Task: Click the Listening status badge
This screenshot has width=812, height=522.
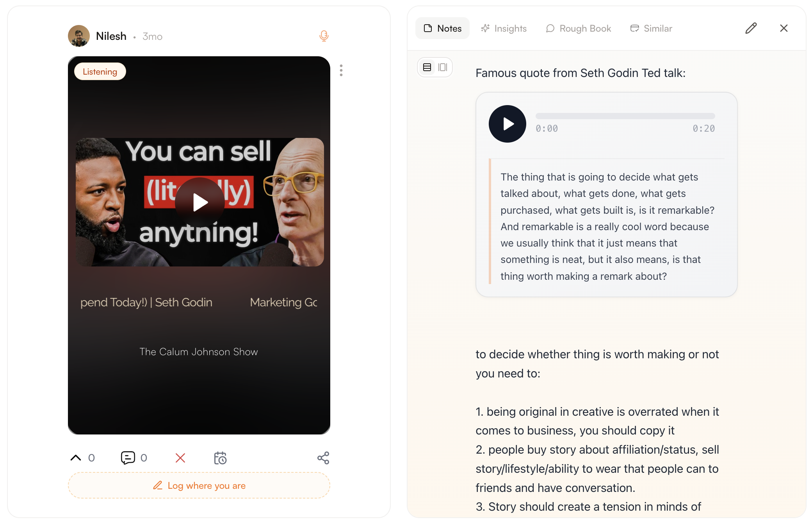Action: [x=100, y=72]
